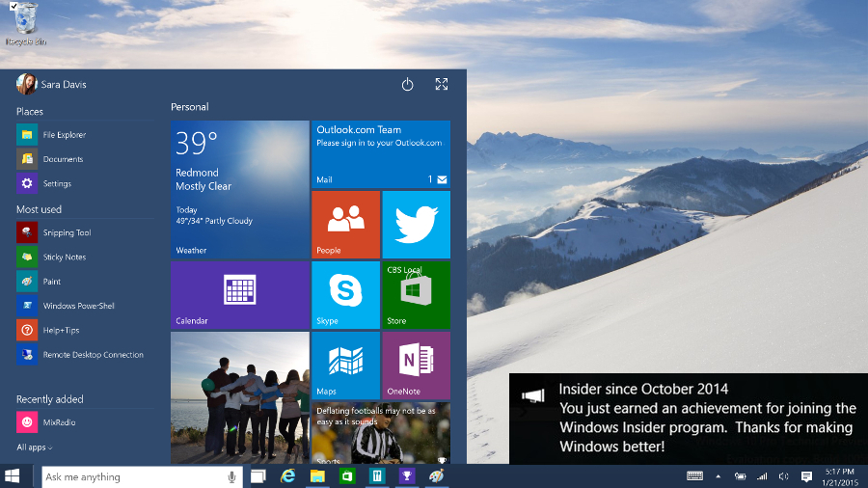The image size is (868, 488).
Task: Click the volume icon in system tray
Action: pos(783,476)
